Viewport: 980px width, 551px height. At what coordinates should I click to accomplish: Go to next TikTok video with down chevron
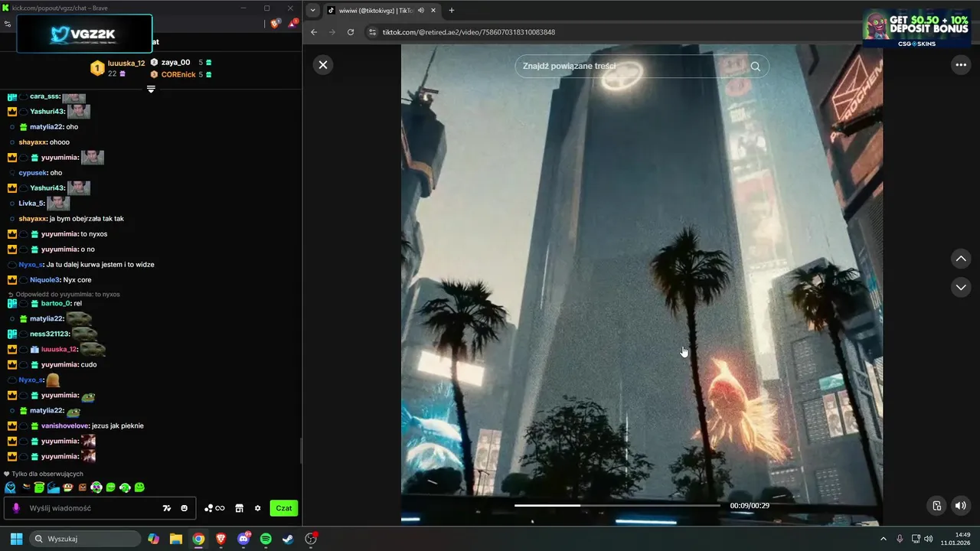(x=961, y=287)
